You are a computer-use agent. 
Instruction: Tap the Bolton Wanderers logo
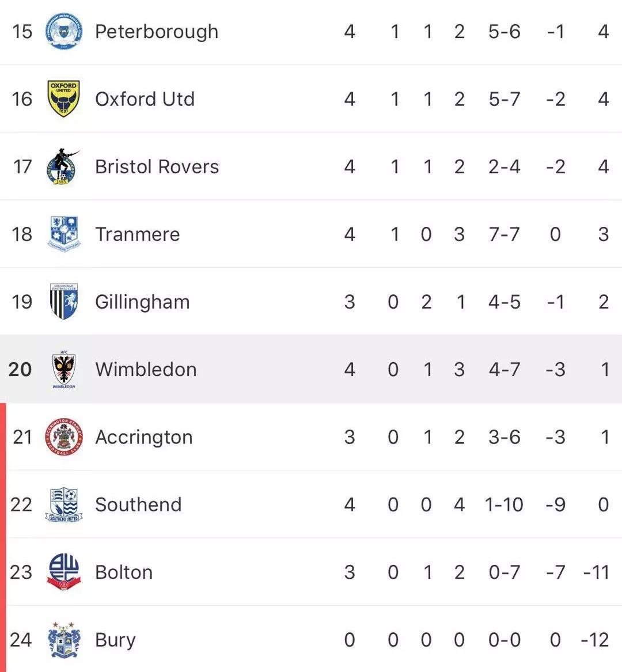point(63,572)
